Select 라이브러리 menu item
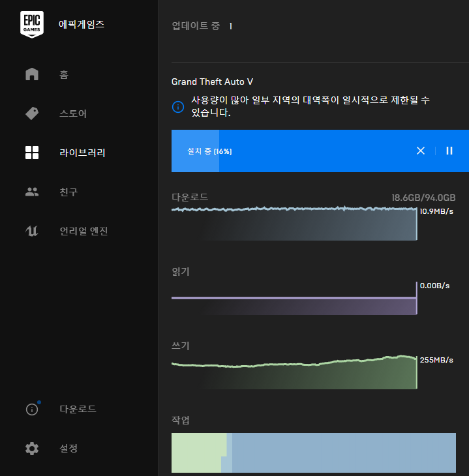469x476 pixels. coord(82,153)
